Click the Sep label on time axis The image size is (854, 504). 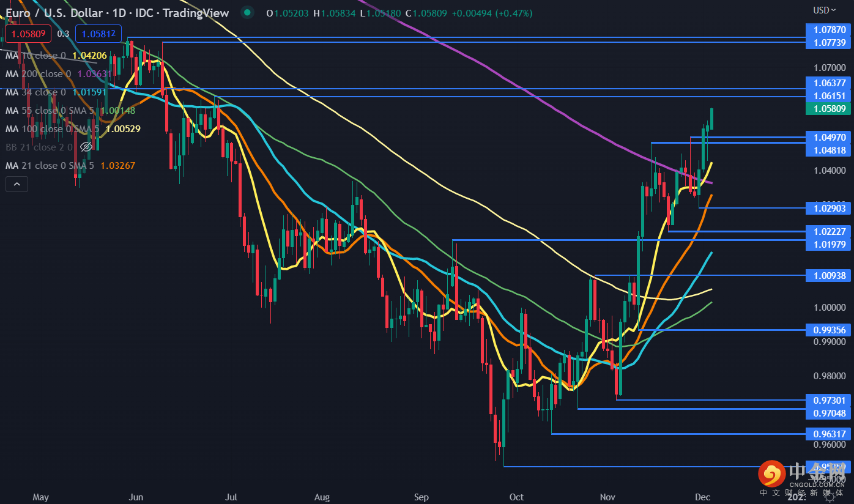click(421, 497)
